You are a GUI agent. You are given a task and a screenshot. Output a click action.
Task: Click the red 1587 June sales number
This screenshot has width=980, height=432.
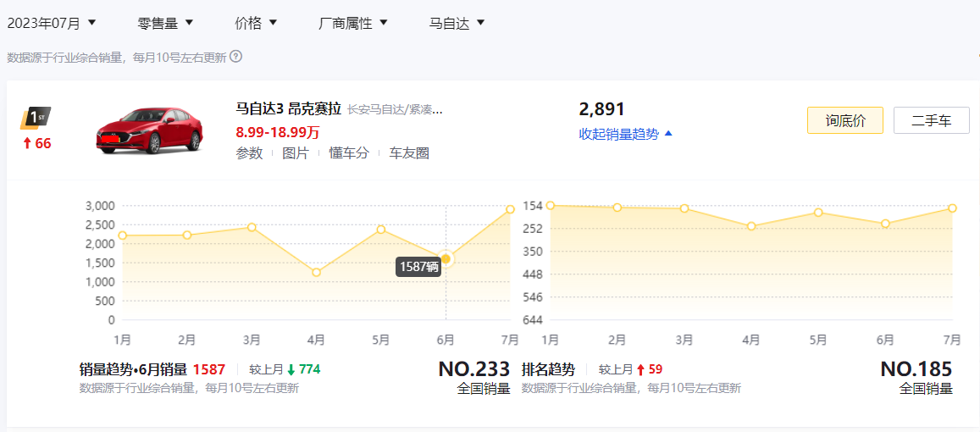coord(208,369)
